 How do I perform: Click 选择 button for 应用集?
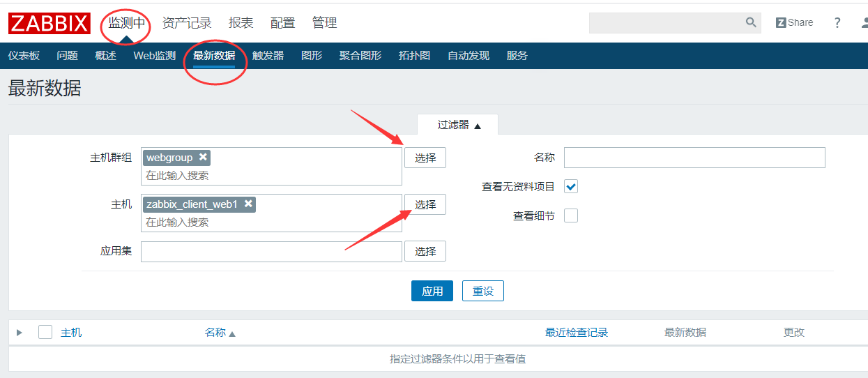tap(425, 251)
